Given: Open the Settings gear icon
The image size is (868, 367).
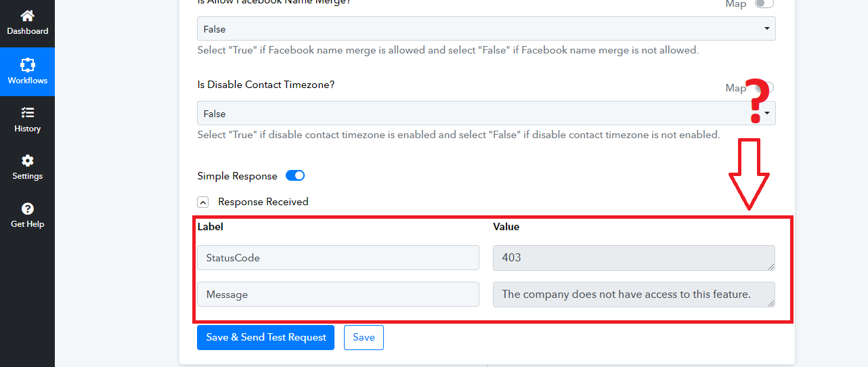Looking at the screenshot, I should [27, 160].
